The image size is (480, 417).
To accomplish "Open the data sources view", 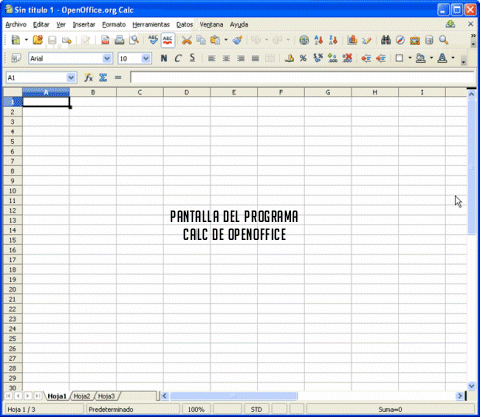I will [429, 40].
